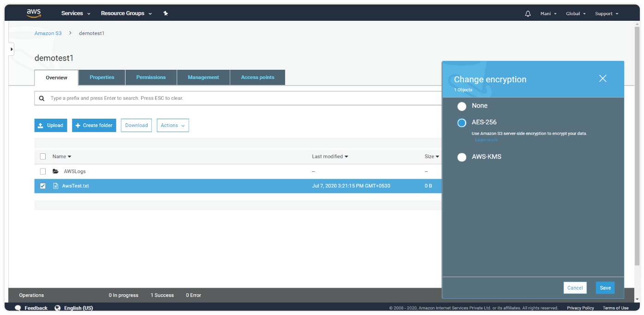This screenshot has height=315, width=644.
Task: Open the Learn more link
Action: point(486,140)
